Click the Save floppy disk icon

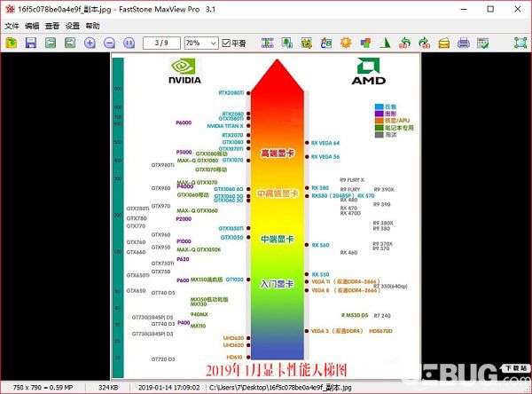(x=31, y=43)
